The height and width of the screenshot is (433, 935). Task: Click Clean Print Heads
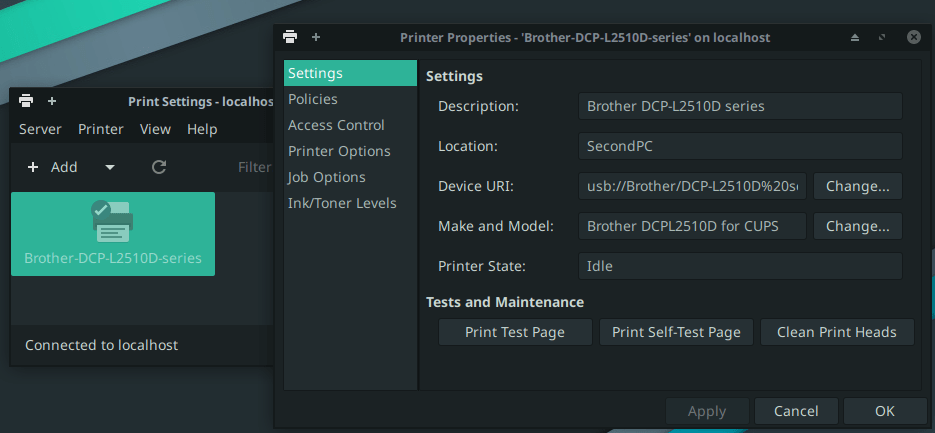coord(837,332)
